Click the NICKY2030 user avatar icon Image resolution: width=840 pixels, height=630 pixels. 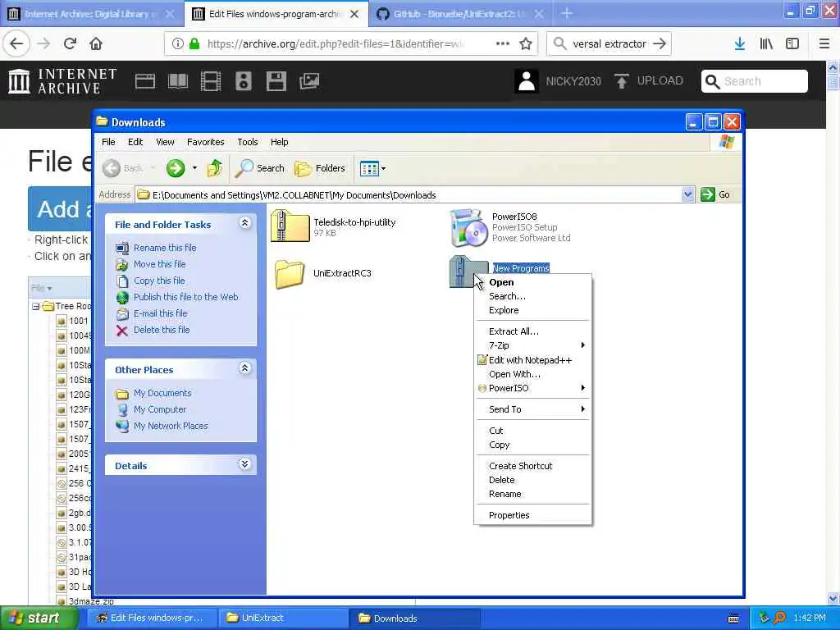[x=526, y=81]
